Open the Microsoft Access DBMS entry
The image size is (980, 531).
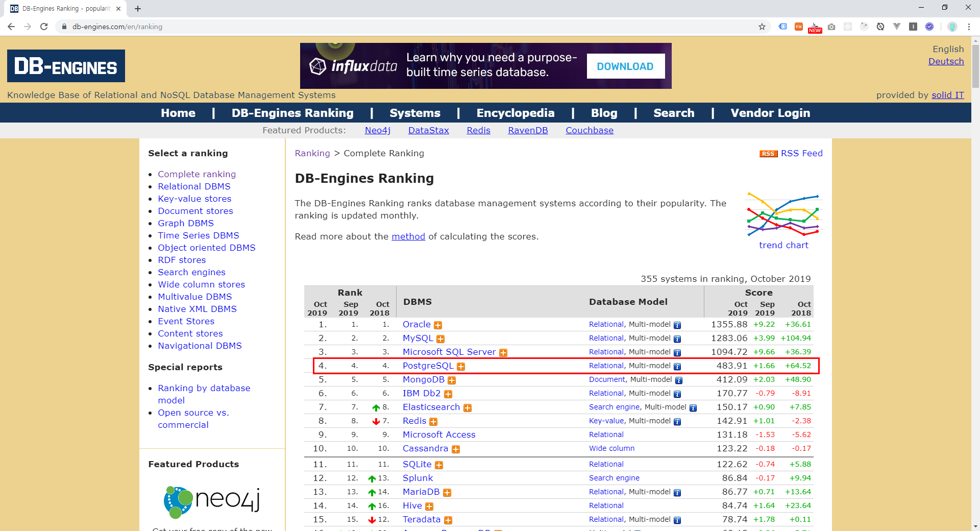point(439,435)
